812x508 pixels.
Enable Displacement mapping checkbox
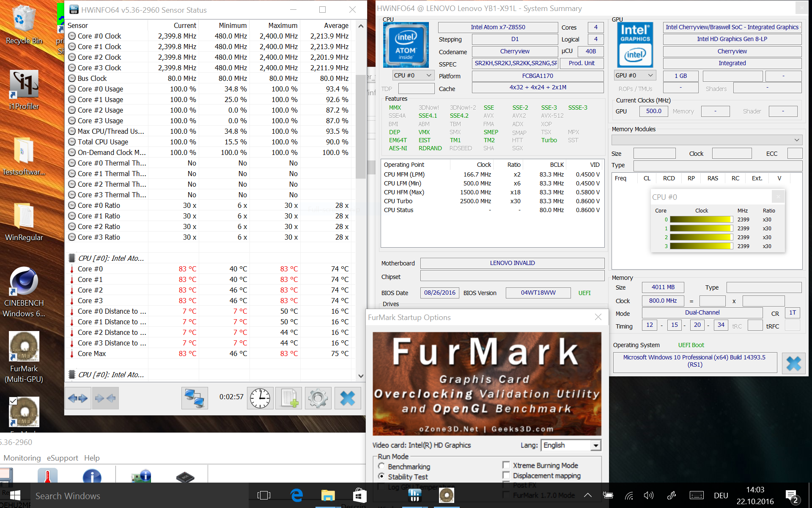506,475
